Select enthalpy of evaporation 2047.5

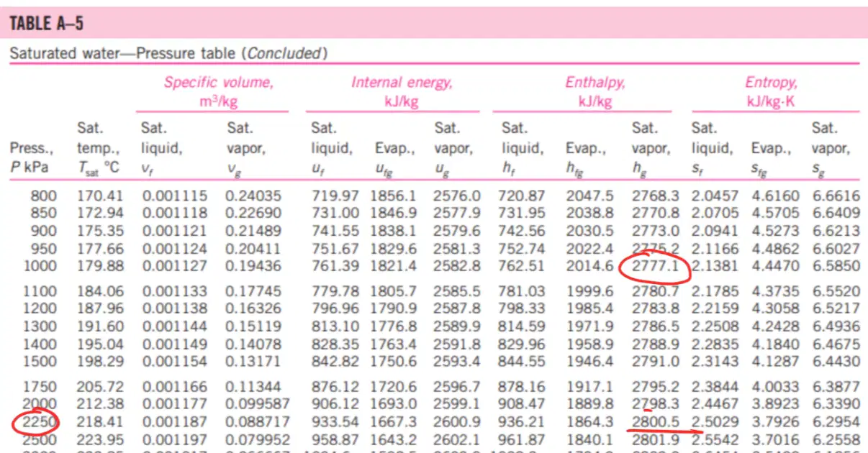click(590, 196)
